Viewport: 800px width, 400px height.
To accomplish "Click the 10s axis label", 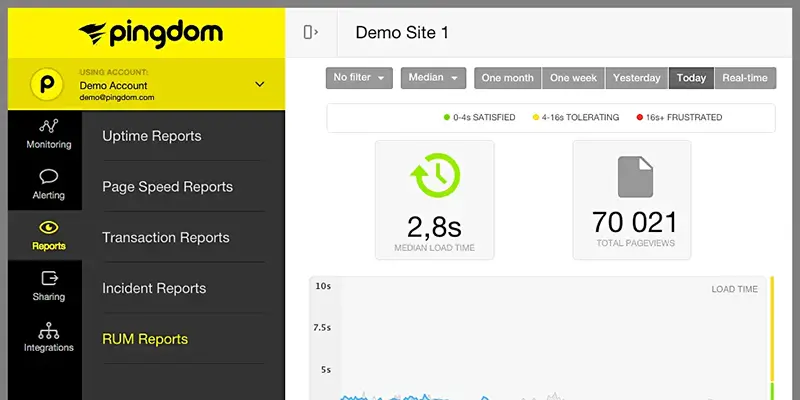I will click(x=323, y=286).
